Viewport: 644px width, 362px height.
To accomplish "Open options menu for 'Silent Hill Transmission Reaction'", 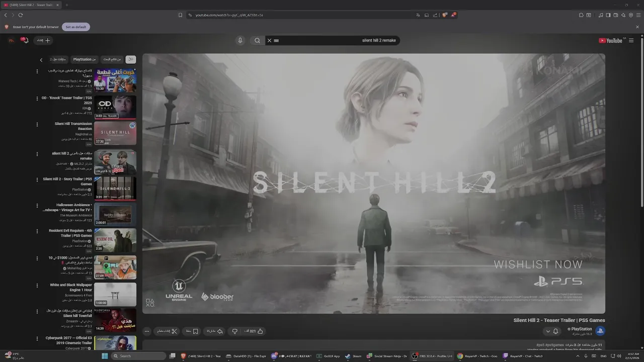I will click(37, 124).
